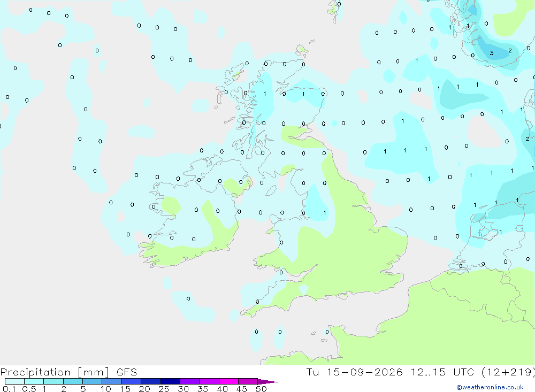
Task: Pick the 5 to 10 mm legend swatch
Action: 92,381
